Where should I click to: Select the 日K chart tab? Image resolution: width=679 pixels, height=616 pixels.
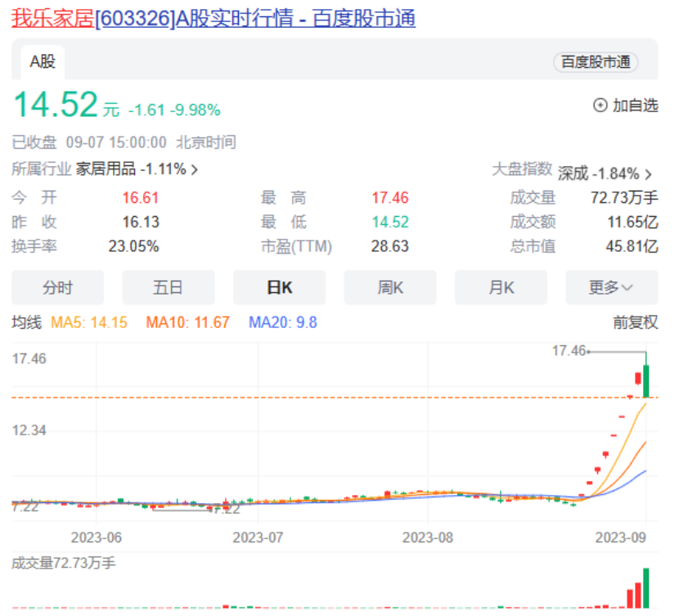279,287
